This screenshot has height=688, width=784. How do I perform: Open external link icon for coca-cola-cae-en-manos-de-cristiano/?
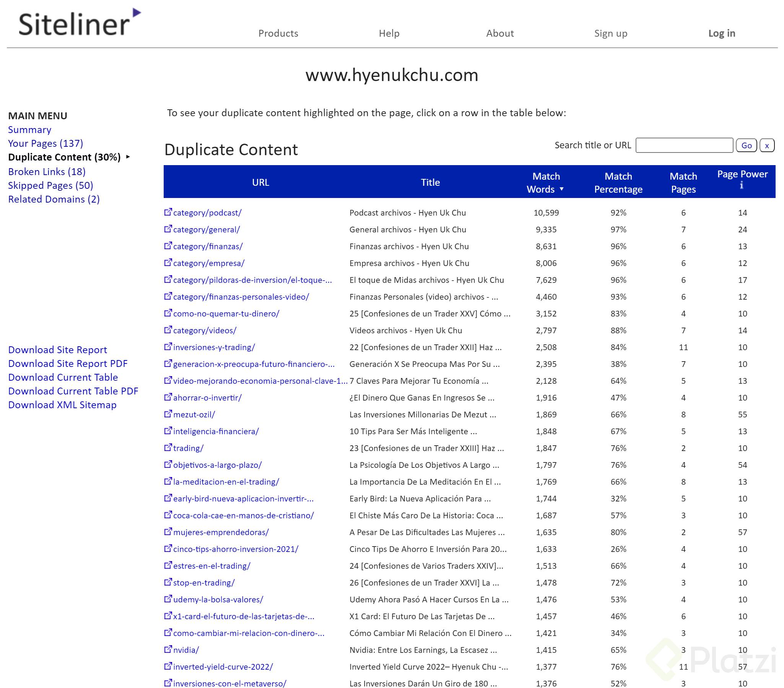pos(168,515)
